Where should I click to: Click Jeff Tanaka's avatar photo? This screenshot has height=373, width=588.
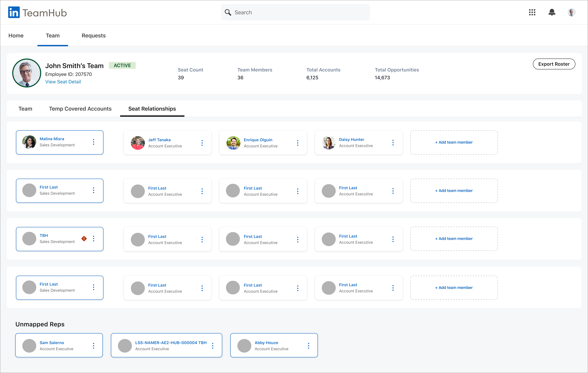click(x=138, y=143)
